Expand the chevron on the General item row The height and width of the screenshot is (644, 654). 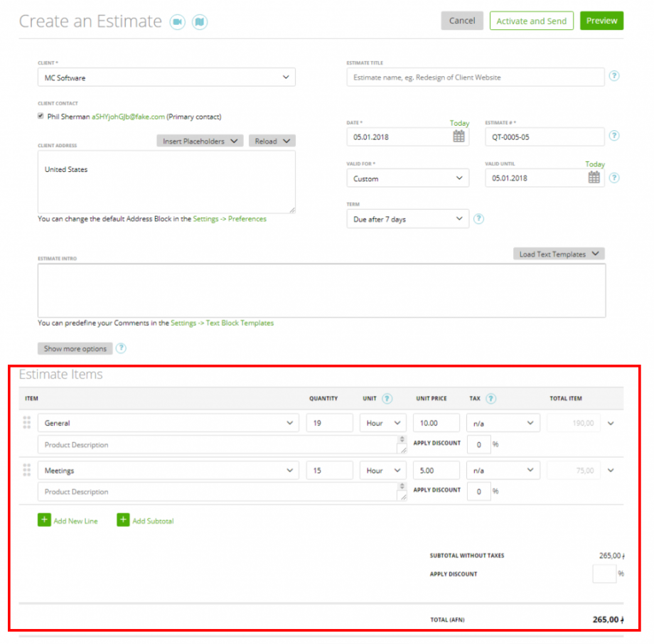[x=610, y=422]
